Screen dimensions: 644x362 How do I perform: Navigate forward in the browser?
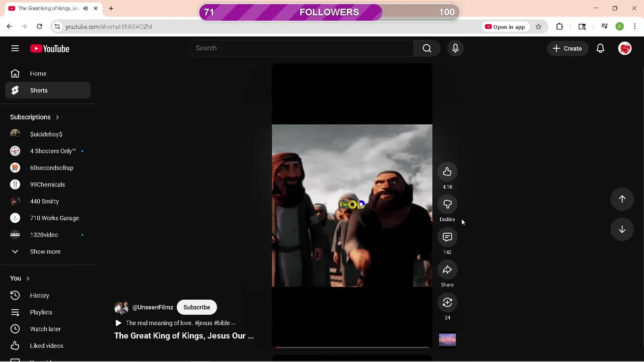(24, 27)
